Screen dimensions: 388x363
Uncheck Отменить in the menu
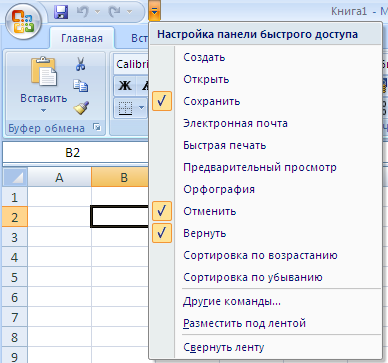[265, 211]
